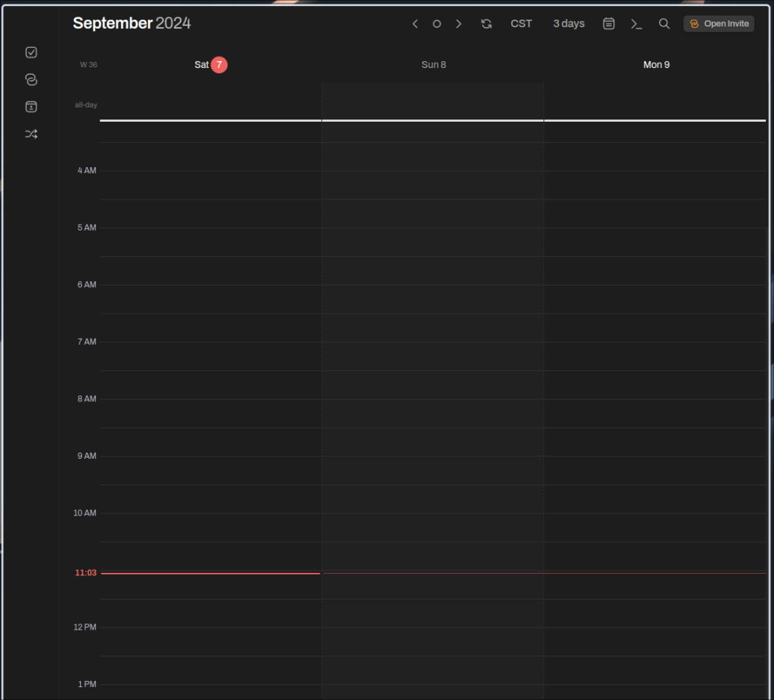
Task: Jump to today using the circle button
Action: [x=436, y=23]
